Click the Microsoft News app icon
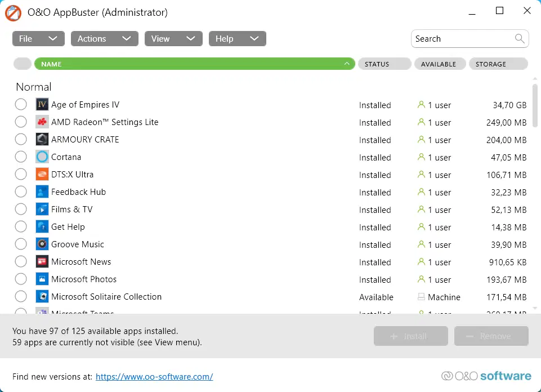 click(42, 262)
